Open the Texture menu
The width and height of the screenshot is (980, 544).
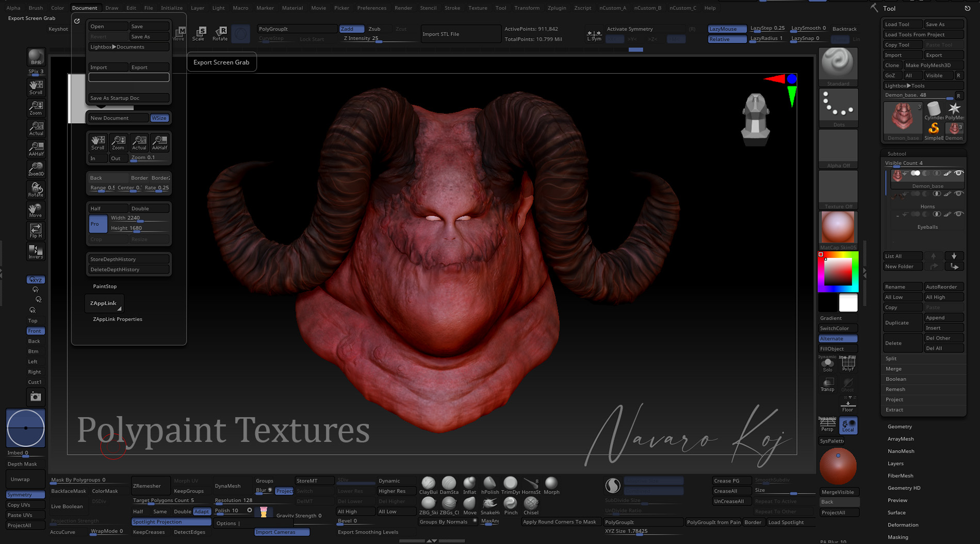pos(477,8)
